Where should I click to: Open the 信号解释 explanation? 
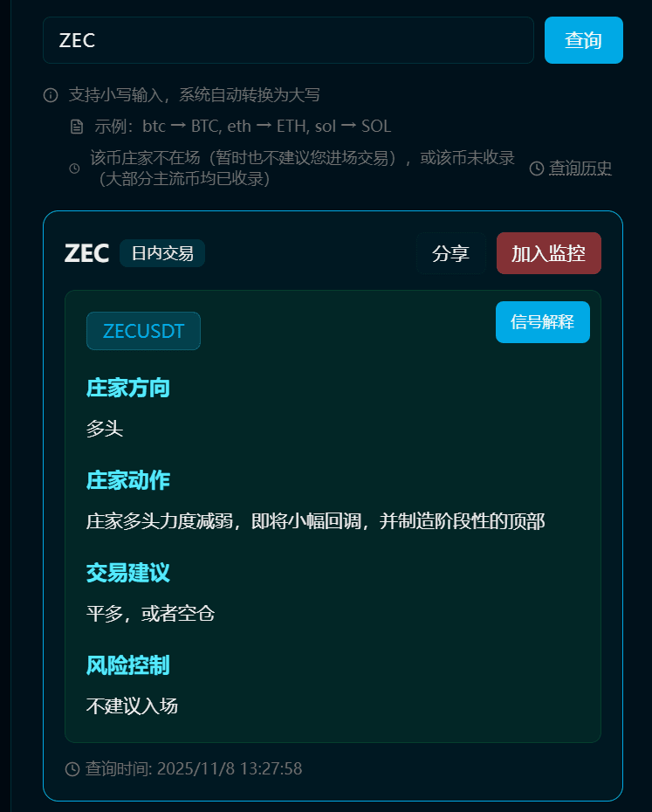pos(542,322)
